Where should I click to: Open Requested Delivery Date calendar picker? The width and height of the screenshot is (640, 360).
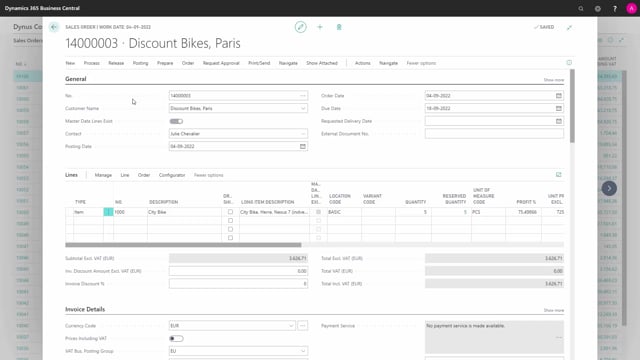(x=558, y=121)
